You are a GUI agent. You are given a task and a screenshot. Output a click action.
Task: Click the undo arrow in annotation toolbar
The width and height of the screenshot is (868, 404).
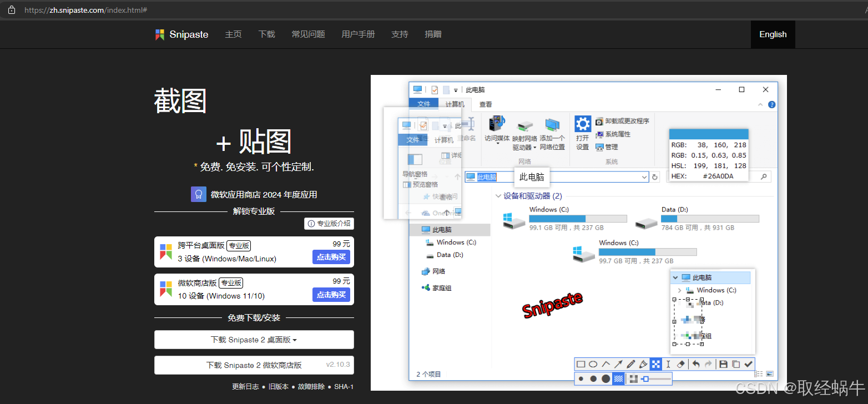pyautogui.click(x=696, y=364)
